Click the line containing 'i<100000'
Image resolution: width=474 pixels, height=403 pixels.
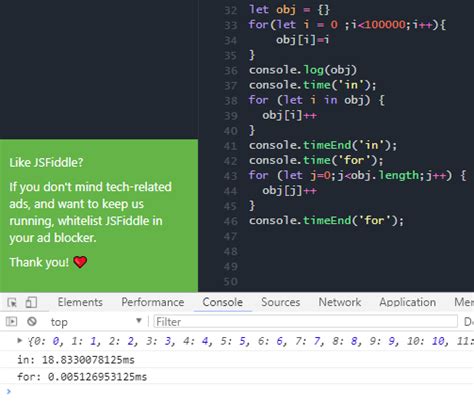pos(347,25)
